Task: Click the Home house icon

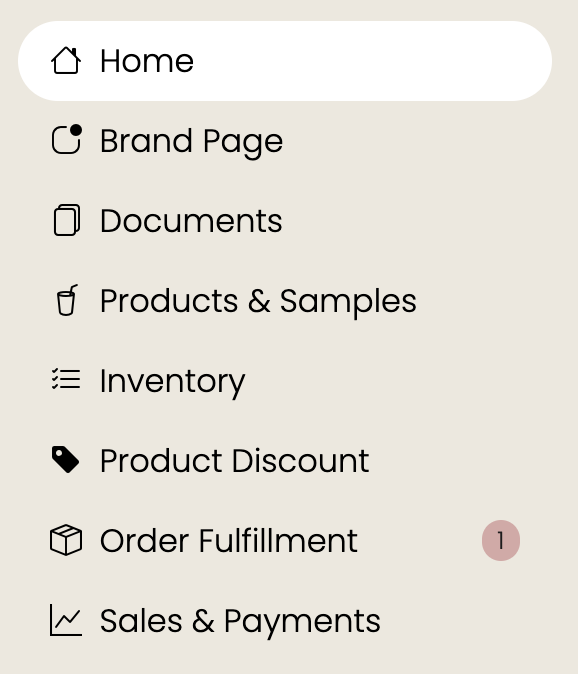Action: click(66, 61)
